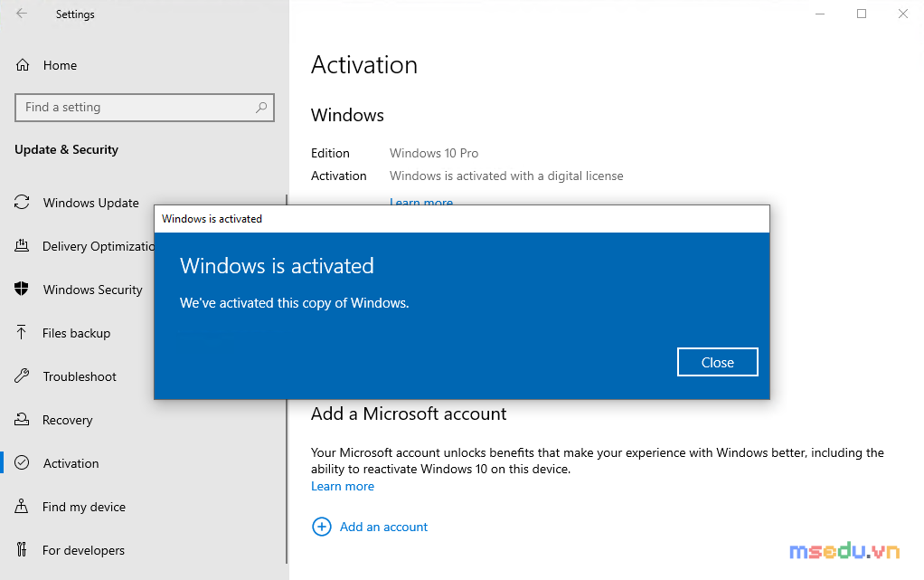Close the Settings window

(902, 14)
